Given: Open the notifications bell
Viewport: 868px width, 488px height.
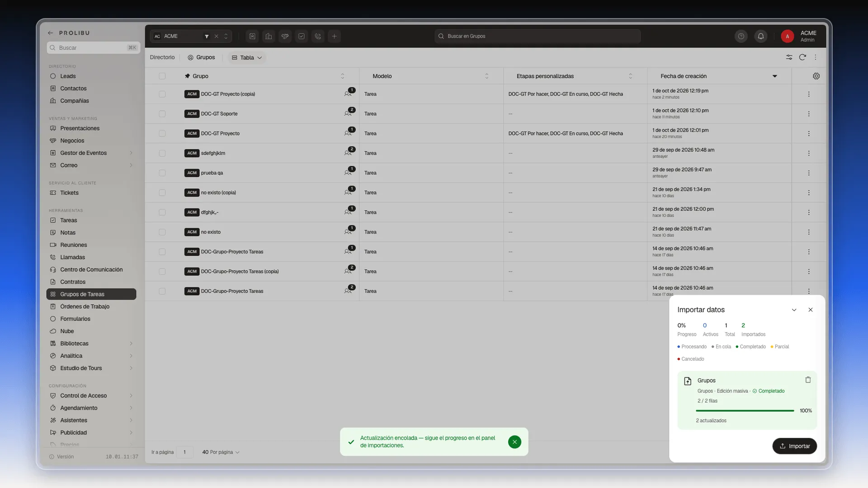Looking at the screenshot, I should tap(761, 36).
